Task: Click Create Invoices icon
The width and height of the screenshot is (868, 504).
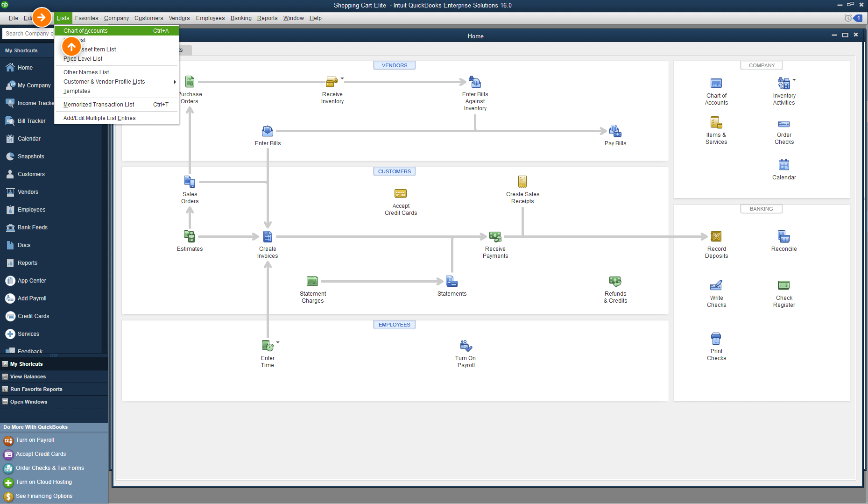Action: (268, 236)
